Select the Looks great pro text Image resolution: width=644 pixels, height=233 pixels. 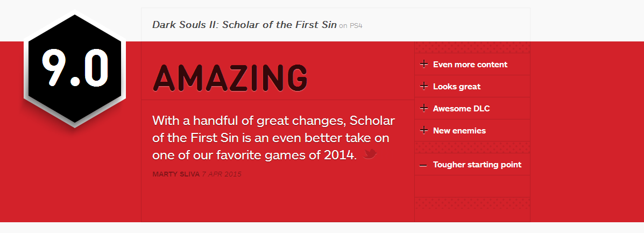pos(457,87)
